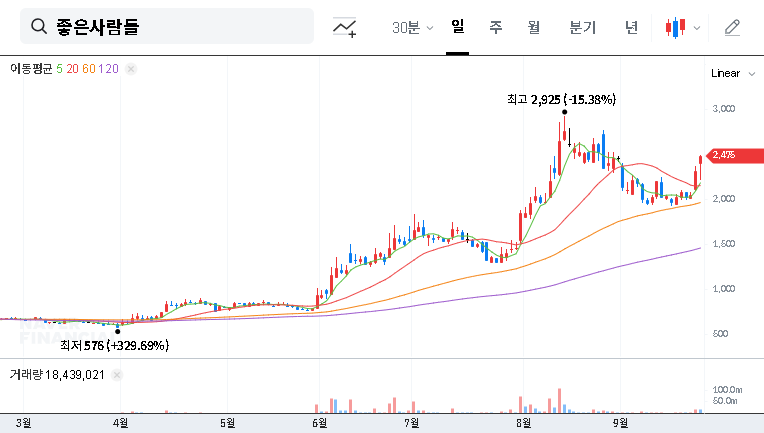Click the moving average 60 period label
The width and height of the screenshot is (764, 433).
click(x=89, y=69)
